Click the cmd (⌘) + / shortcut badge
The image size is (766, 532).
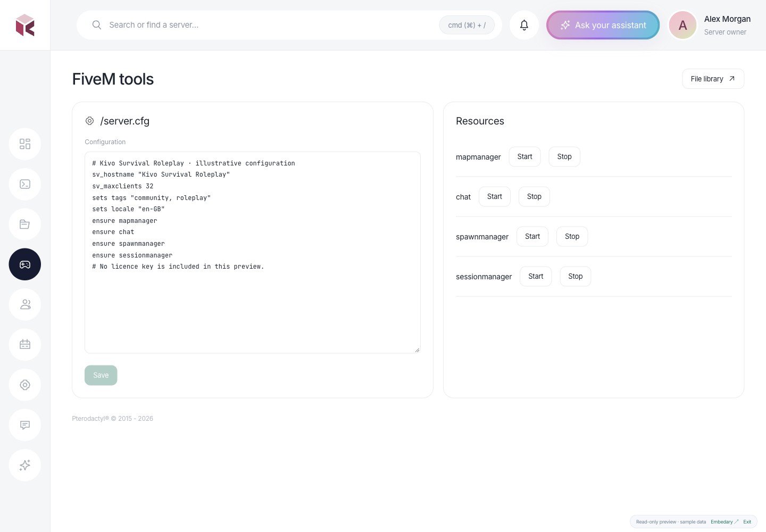(467, 25)
